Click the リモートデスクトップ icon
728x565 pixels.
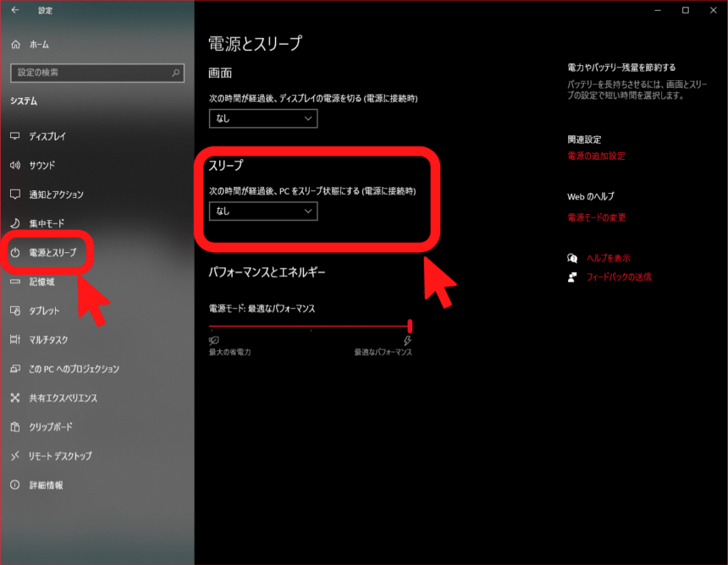[15, 456]
